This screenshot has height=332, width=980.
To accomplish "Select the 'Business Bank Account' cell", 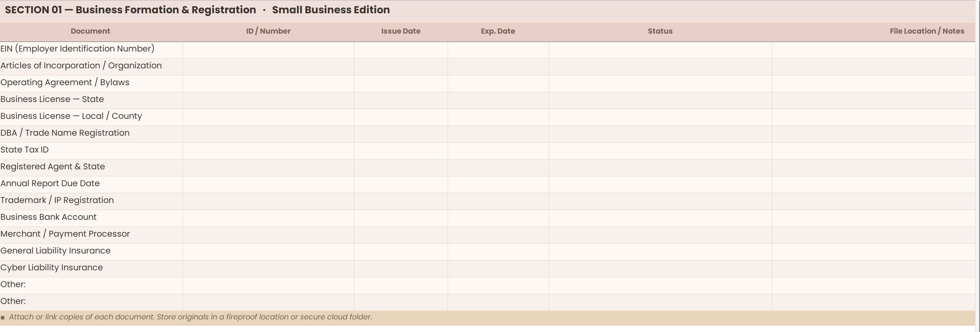I will pos(91,219).
